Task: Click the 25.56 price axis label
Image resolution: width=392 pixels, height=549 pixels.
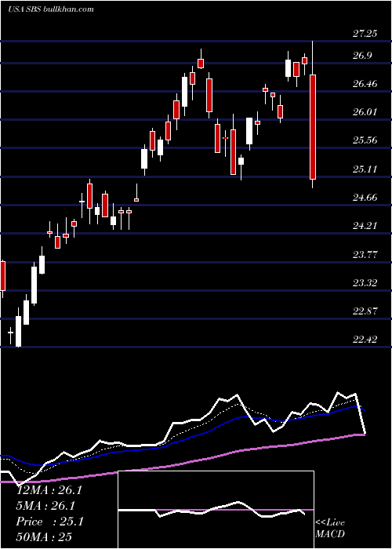Action: tap(365, 140)
